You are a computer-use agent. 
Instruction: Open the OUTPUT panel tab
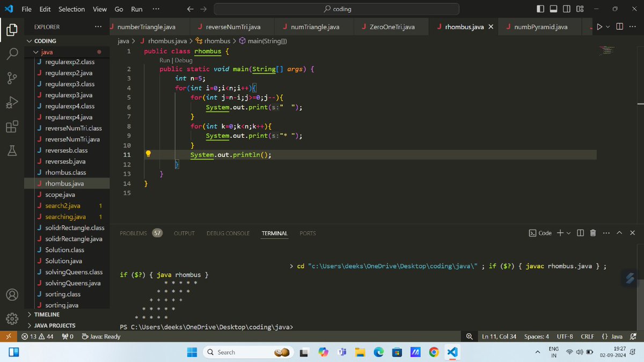(184, 233)
